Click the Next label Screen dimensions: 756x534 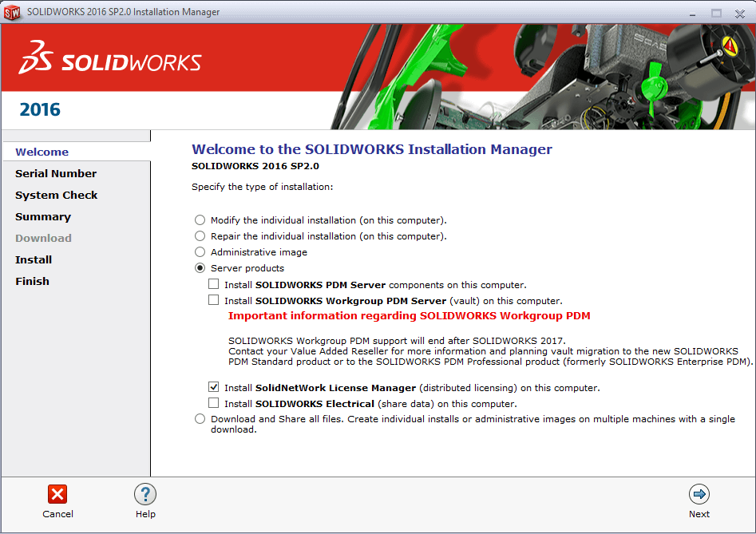699,514
